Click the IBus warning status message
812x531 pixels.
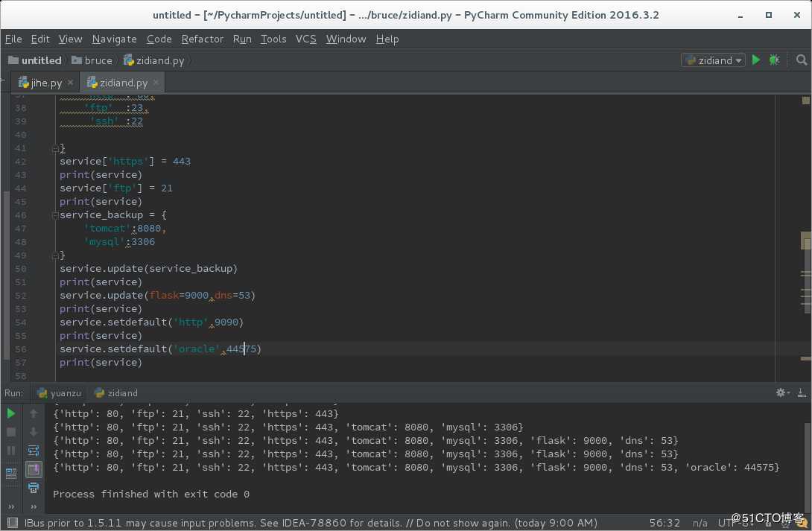click(x=311, y=523)
